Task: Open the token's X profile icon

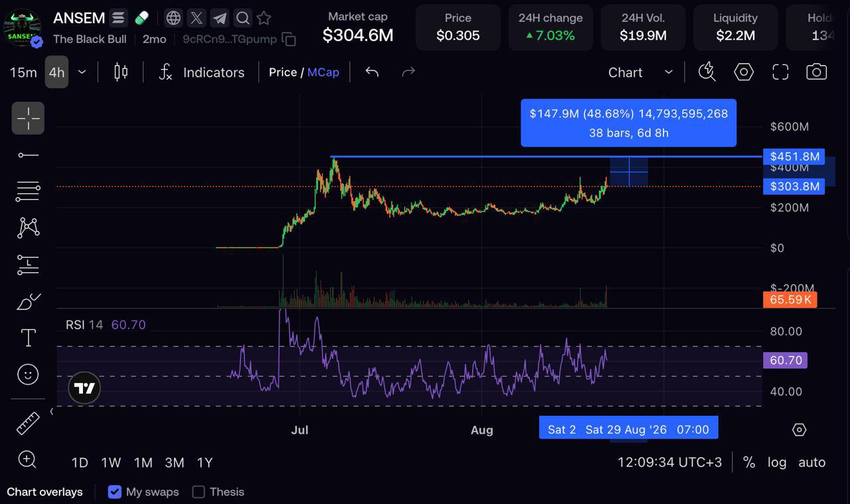Action: pos(197,18)
